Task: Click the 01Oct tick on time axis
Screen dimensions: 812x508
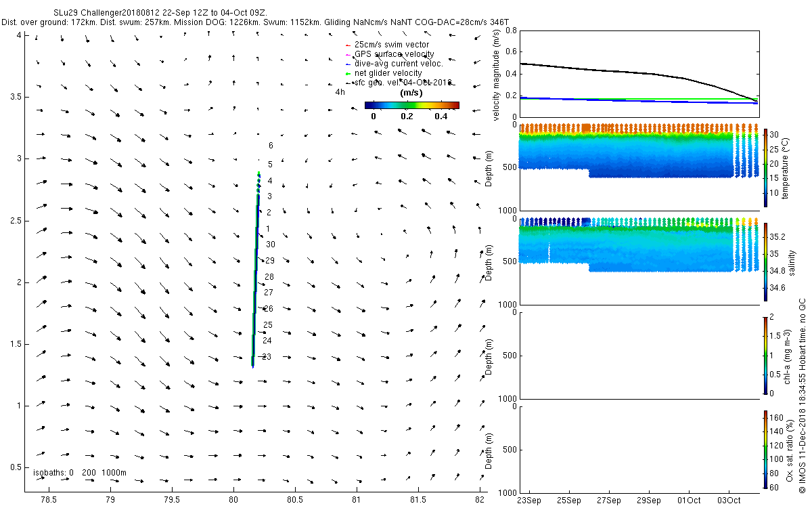Action: click(x=689, y=501)
